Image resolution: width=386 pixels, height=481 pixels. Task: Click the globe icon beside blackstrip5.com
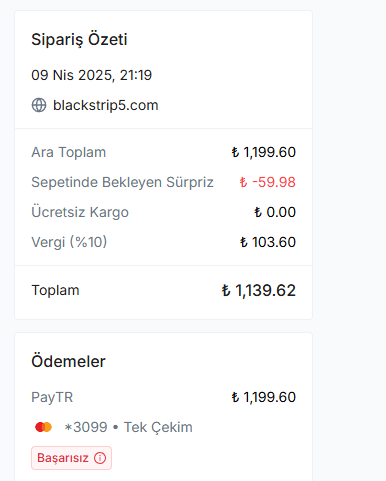pyautogui.click(x=39, y=105)
